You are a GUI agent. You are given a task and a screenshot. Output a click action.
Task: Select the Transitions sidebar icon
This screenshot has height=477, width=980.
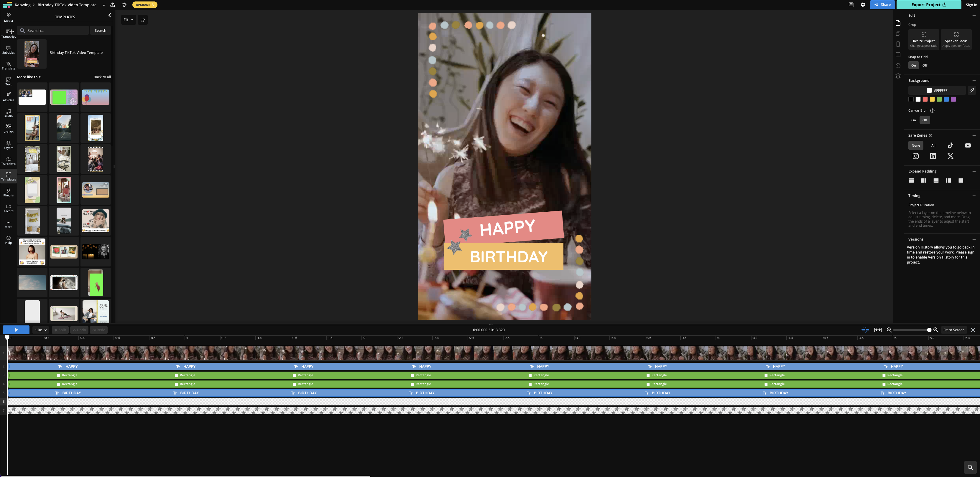click(8, 160)
